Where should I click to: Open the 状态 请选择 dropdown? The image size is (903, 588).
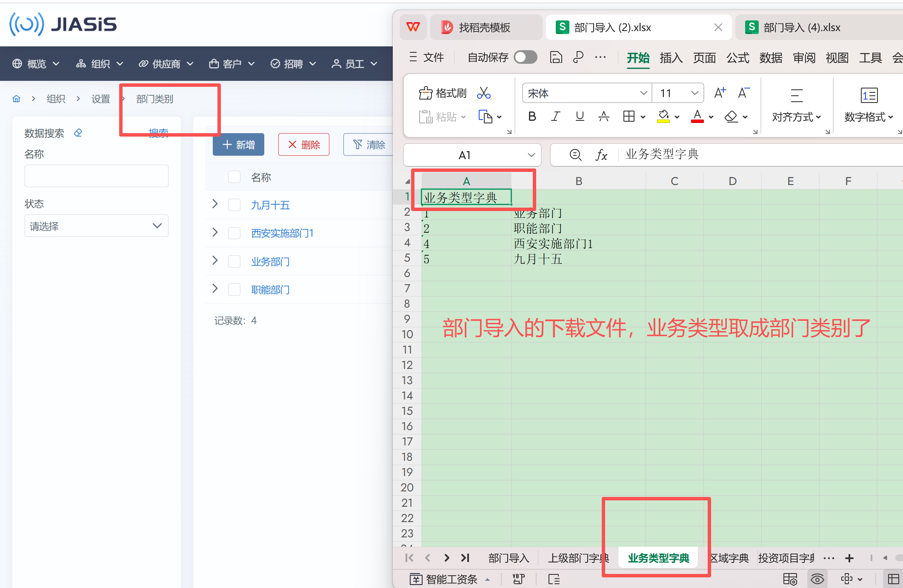(x=97, y=226)
